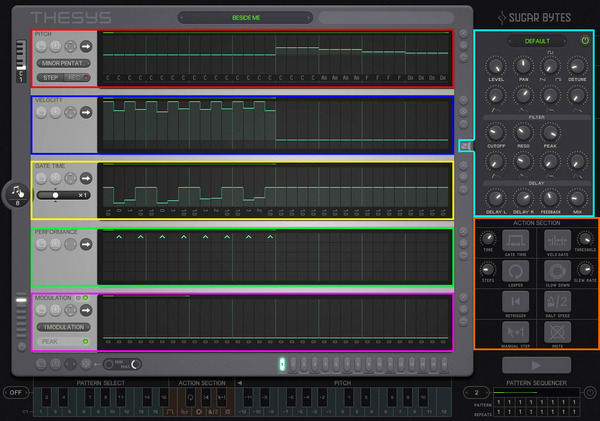Screen dimensions: 600x421
Task: Click the direction arrow in the Gate Time row
Action: 86,178
